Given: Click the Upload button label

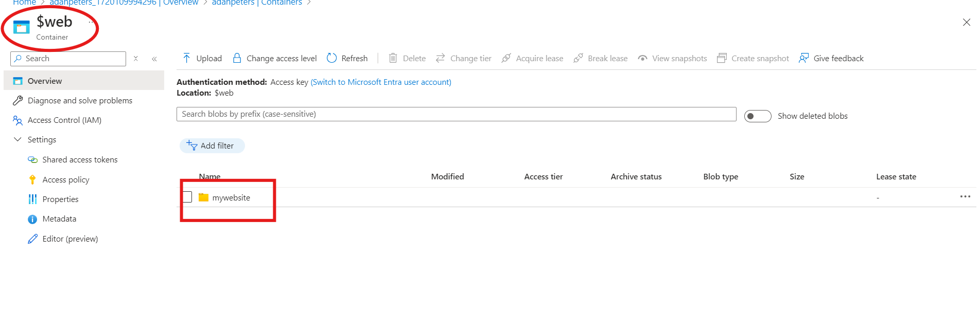Looking at the screenshot, I should pyautogui.click(x=209, y=59).
